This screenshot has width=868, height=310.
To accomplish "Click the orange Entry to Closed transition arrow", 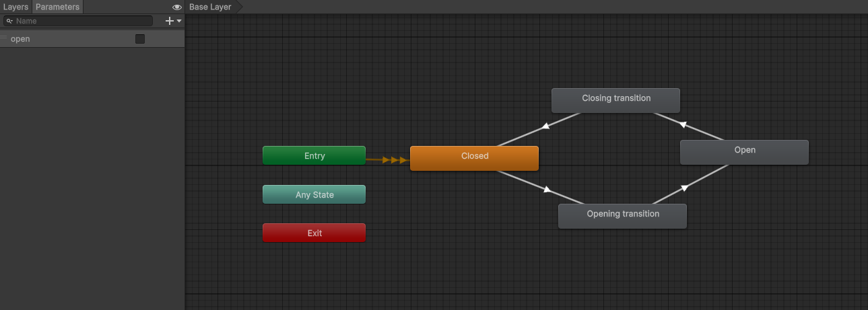I will coord(394,160).
